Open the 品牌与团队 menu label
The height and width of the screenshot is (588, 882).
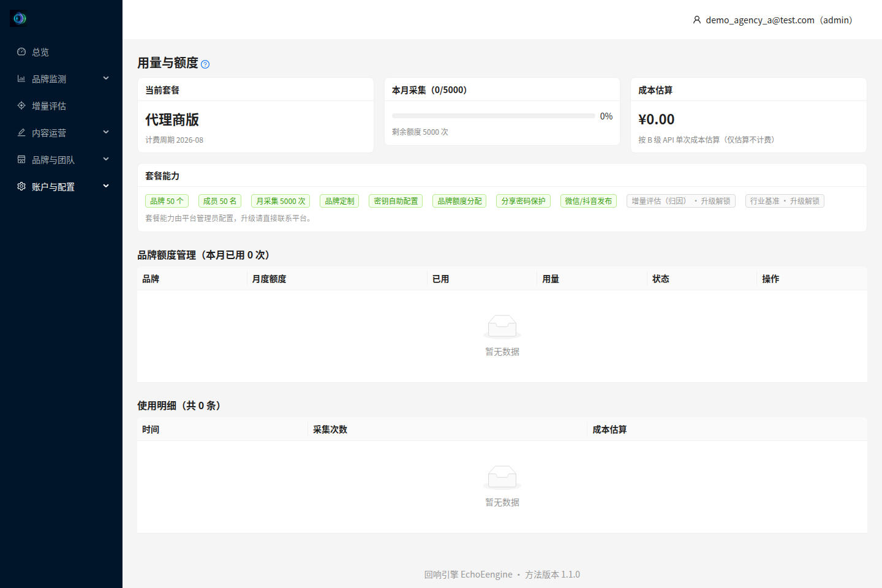53,160
